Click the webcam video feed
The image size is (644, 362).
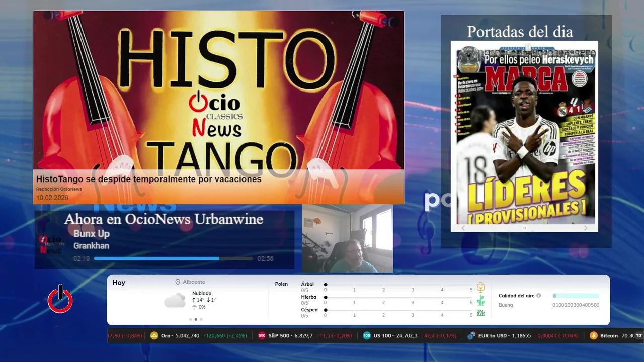(x=347, y=238)
